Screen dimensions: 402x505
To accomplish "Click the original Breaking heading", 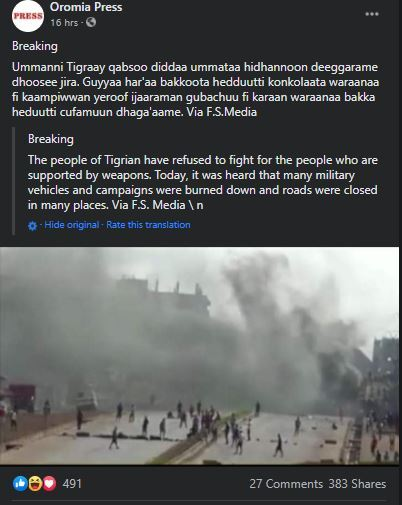I will click(35, 46).
